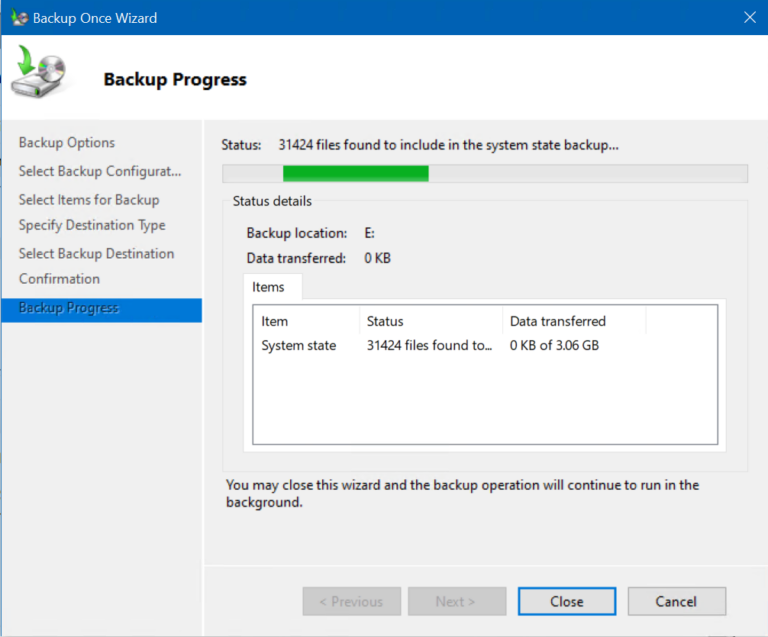
Task: Click the Status column header
Action: click(431, 321)
